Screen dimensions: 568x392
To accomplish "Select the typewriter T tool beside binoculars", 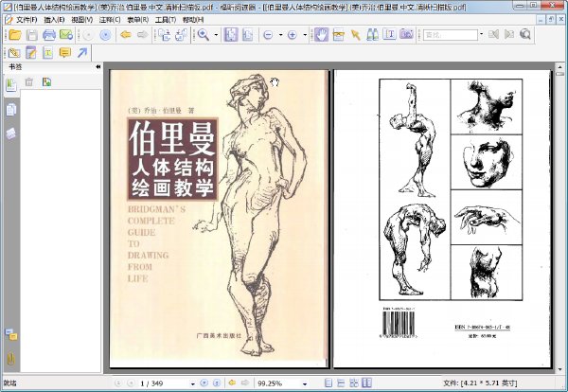I will pyautogui.click(x=390, y=35).
